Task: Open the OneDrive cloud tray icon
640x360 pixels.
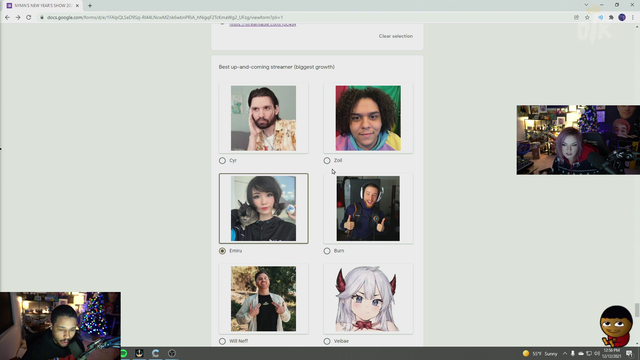Action: click(581, 353)
